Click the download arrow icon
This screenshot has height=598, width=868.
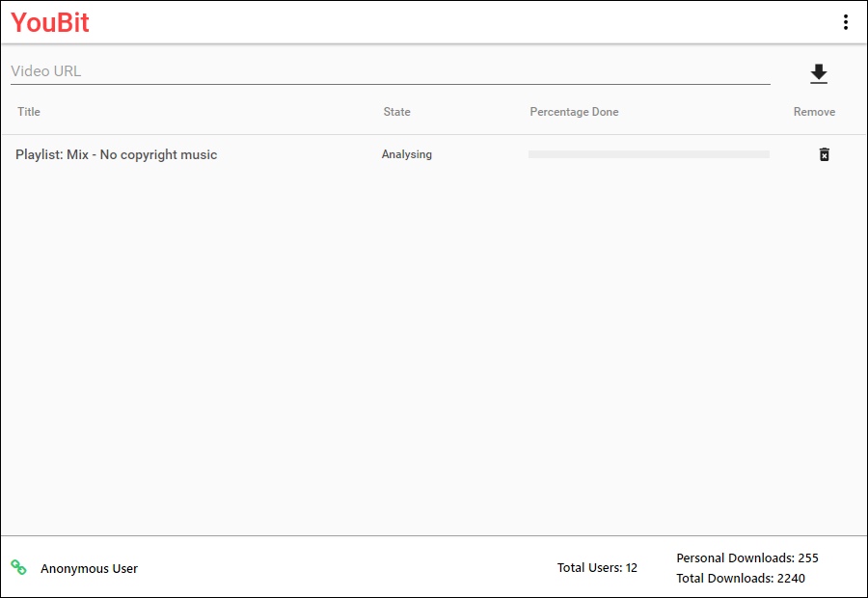[818, 73]
